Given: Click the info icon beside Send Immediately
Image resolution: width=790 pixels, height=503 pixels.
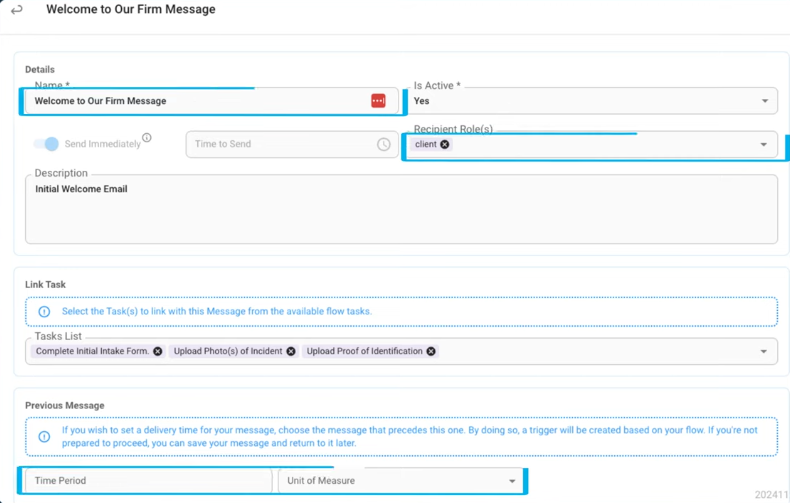Looking at the screenshot, I should click(147, 138).
